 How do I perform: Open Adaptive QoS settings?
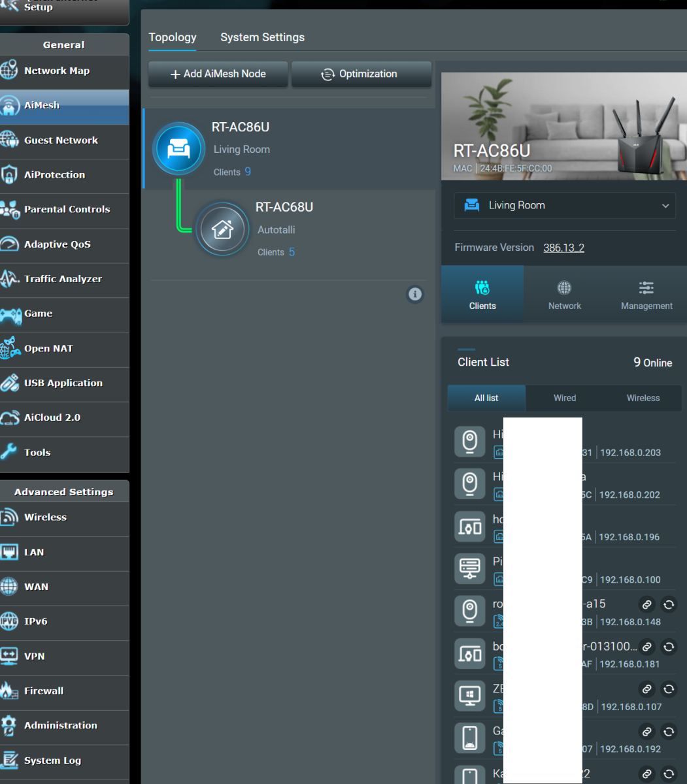pyautogui.click(x=64, y=244)
